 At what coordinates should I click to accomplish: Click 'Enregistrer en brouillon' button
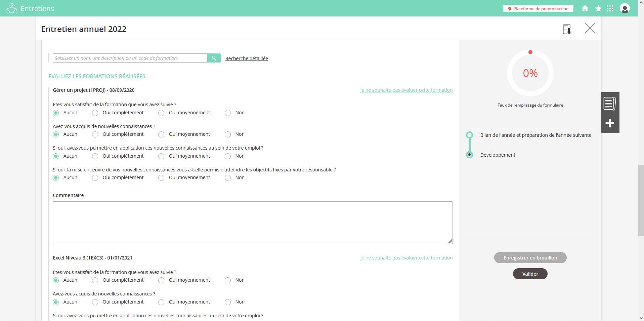coord(530,258)
